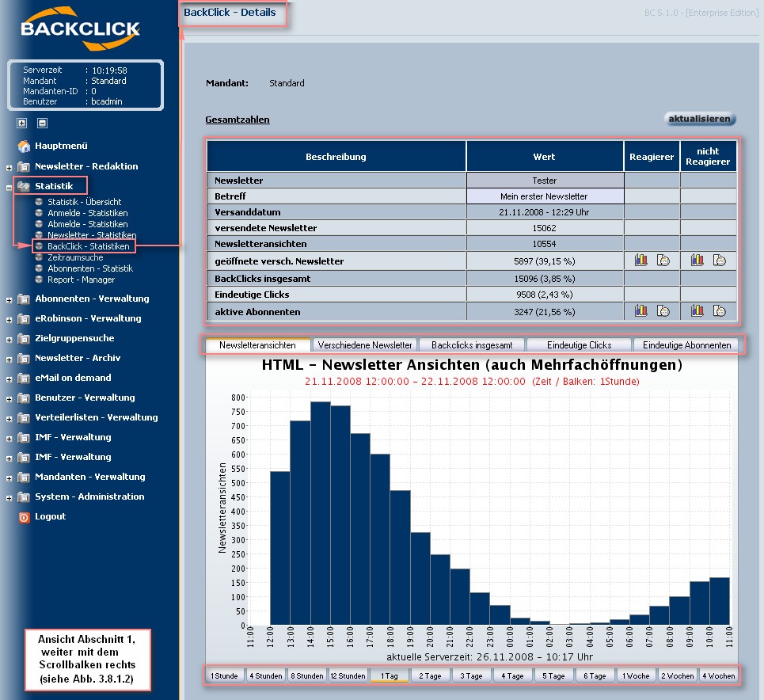This screenshot has width=764, height=700.
Task: Open nicht Reagierer list export for geöffnete Newsletter
Action: tap(720, 261)
